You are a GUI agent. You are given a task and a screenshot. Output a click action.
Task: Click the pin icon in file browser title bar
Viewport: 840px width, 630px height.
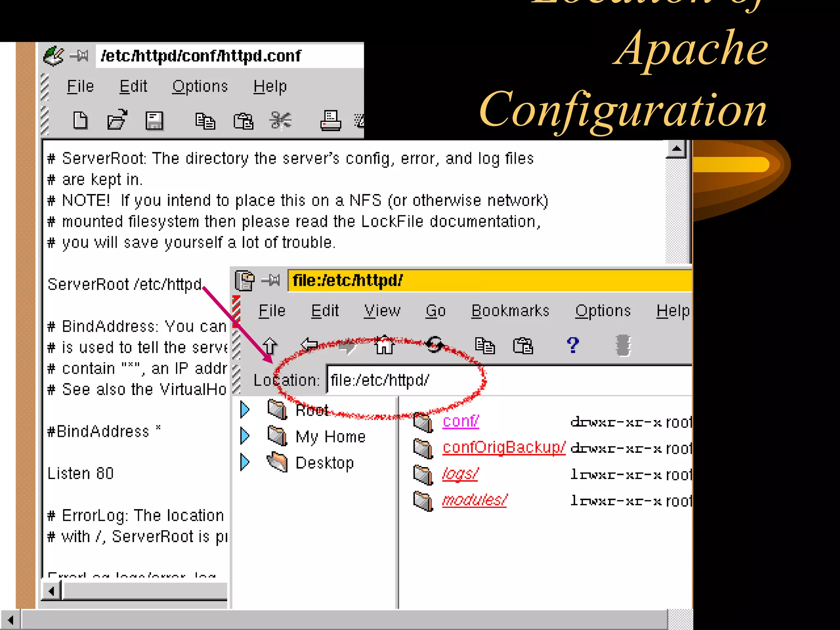pos(271,281)
